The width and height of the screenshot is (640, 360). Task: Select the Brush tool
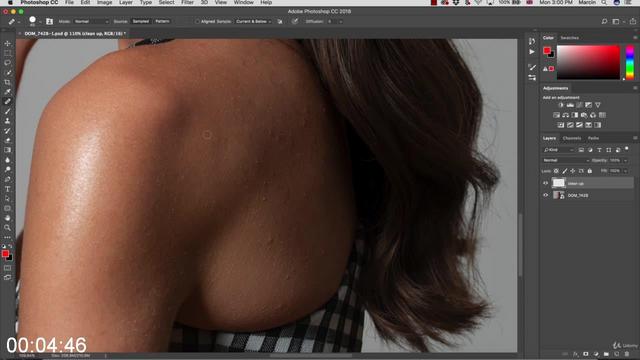(x=7, y=111)
